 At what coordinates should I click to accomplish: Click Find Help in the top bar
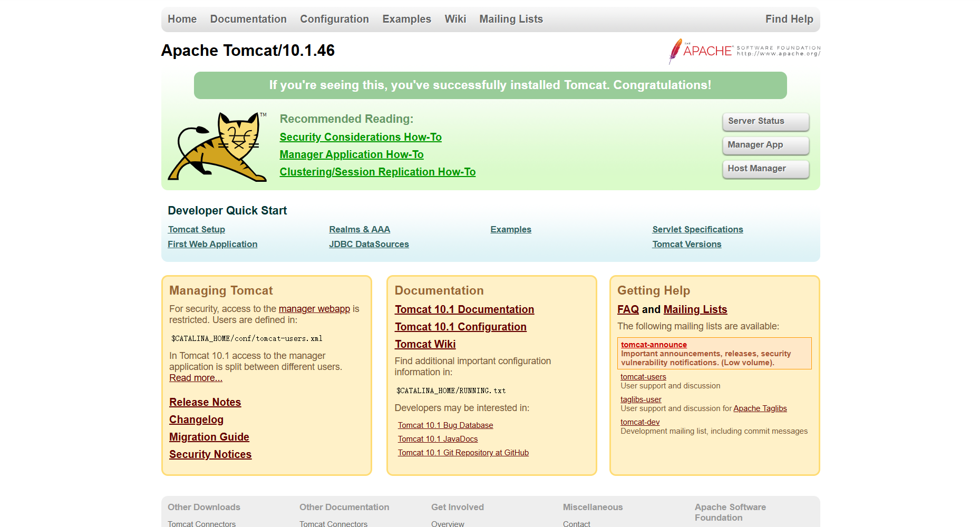point(789,19)
